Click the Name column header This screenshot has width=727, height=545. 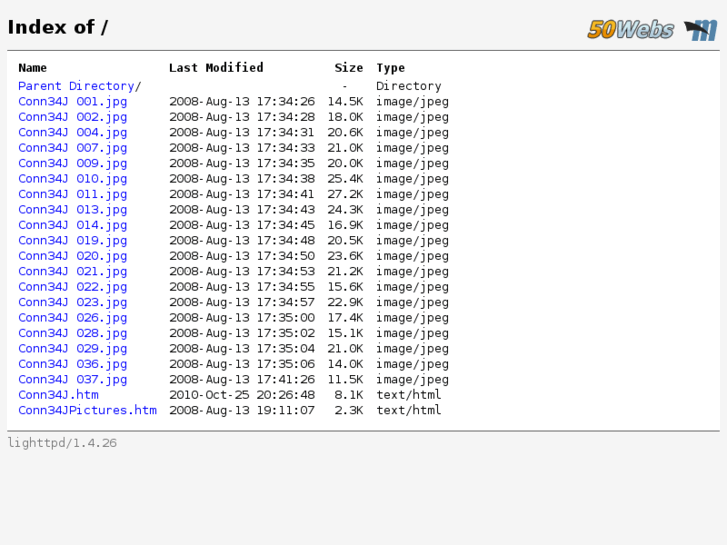32,68
